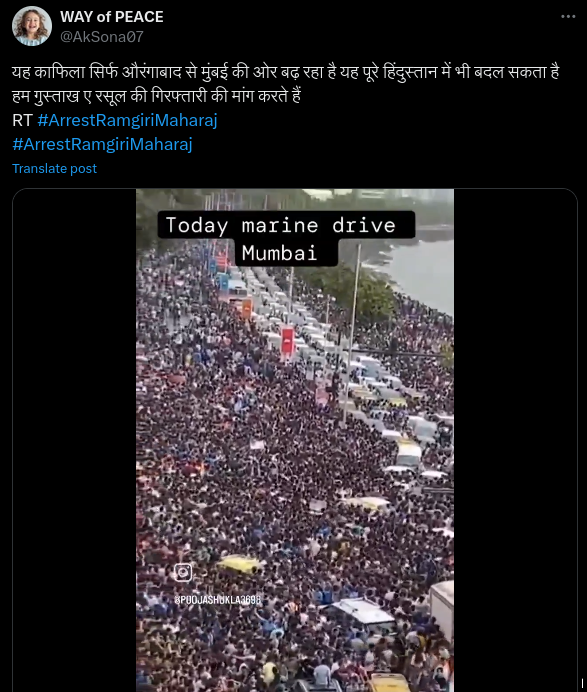
Task: Click the right black letterbox of the video
Action: click(516, 440)
